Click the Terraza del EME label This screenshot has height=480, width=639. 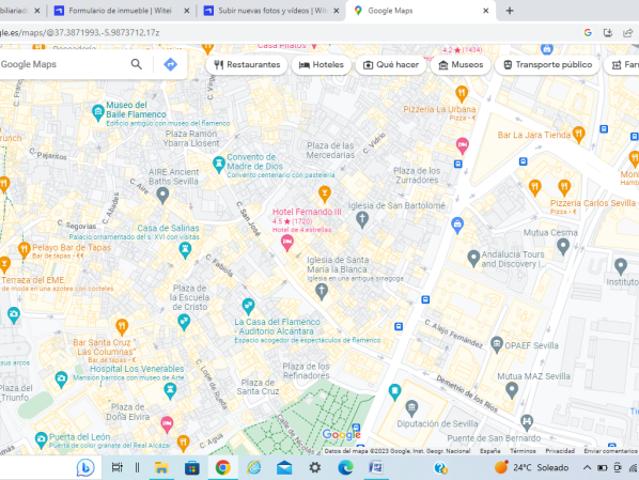[x=33, y=280]
